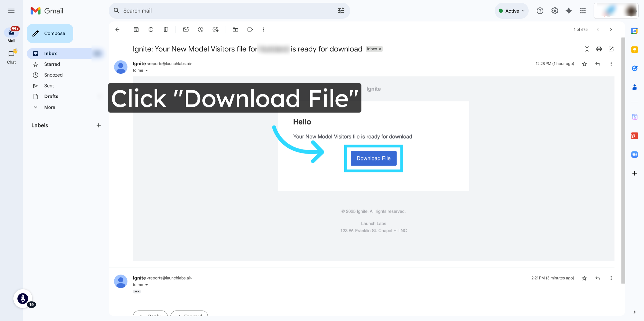Archive this email with toolbar icon
Viewport: 644px width, 321px height.
point(136,29)
